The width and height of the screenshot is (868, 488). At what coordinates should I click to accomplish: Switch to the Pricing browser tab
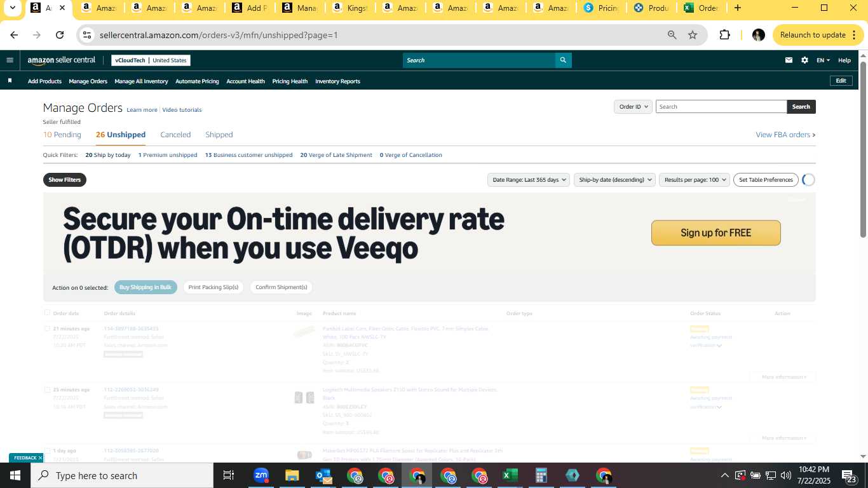(600, 8)
